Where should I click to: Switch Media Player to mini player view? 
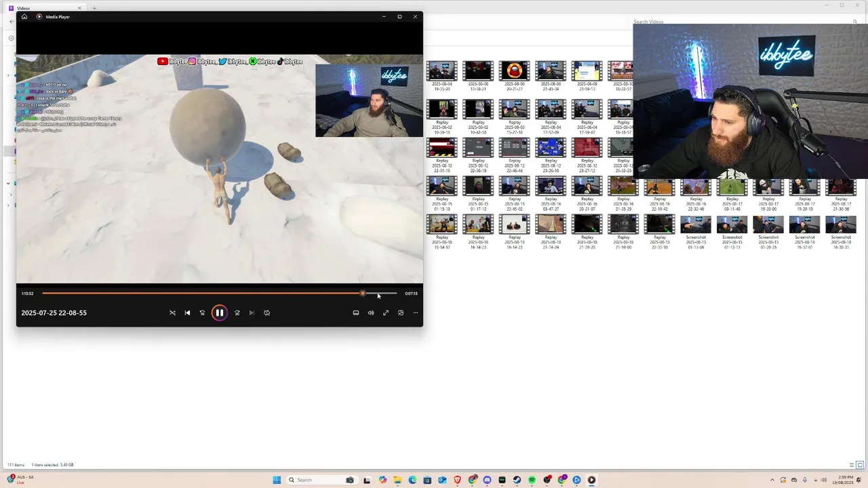click(x=400, y=312)
